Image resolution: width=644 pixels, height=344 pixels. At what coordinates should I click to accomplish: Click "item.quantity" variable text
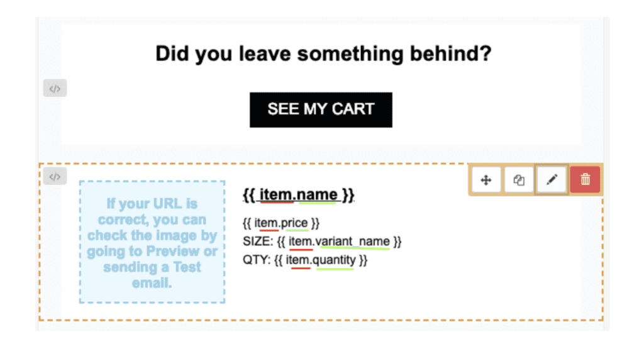point(321,260)
